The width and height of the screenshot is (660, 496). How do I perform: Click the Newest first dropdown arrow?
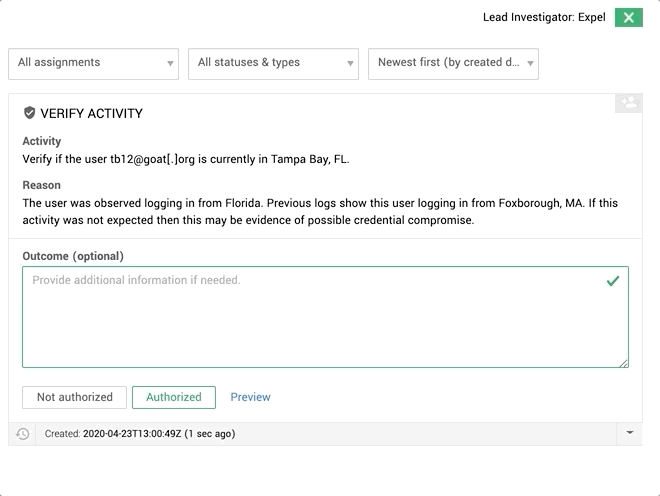point(530,64)
